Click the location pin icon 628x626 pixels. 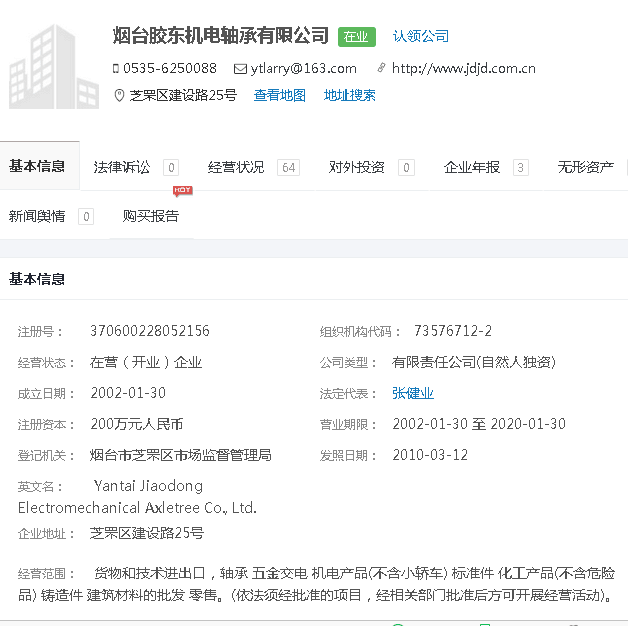tap(120, 96)
